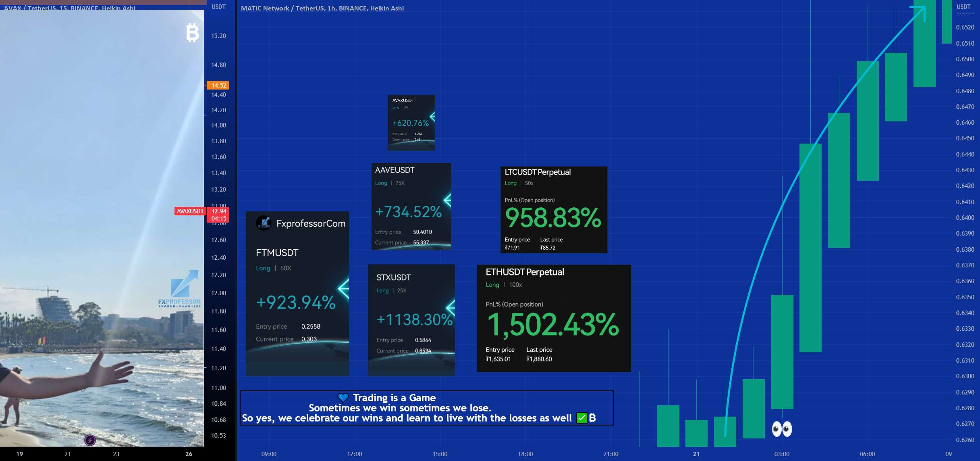Click the orange 14.52 price label
The height and width of the screenshot is (461, 980).
tap(218, 85)
